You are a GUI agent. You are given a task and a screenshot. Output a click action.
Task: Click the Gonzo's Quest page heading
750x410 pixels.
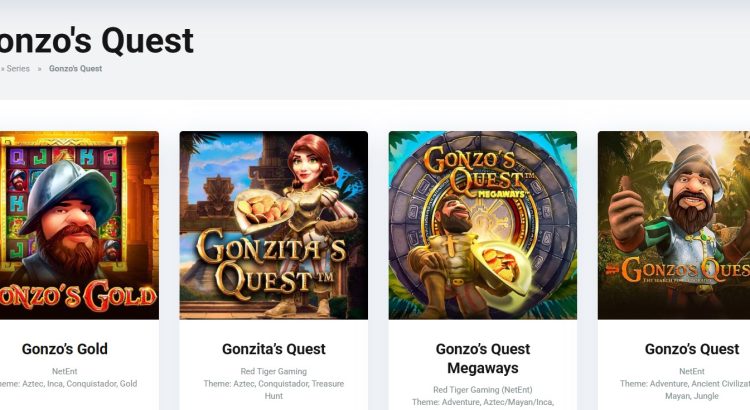coord(96,41)
